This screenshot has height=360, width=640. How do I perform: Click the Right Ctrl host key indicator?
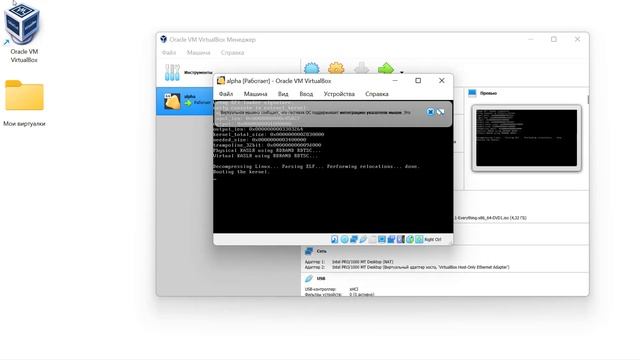[433, 240]
